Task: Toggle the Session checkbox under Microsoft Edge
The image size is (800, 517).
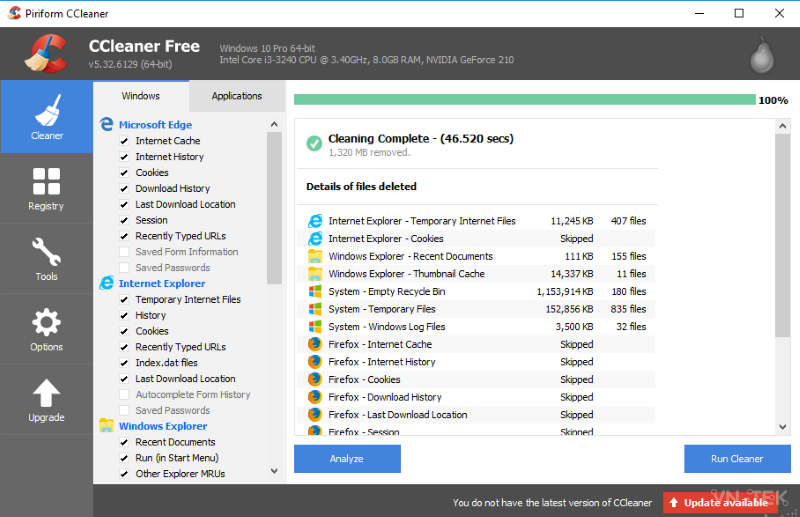Action: click(x=124, y=220)
